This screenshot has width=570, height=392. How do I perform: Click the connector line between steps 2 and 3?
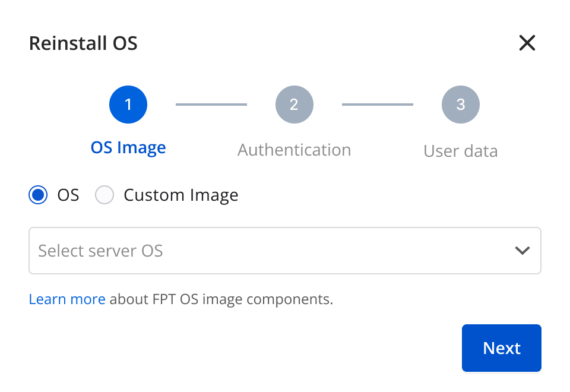pyautogui.click(x=378, y=105)
